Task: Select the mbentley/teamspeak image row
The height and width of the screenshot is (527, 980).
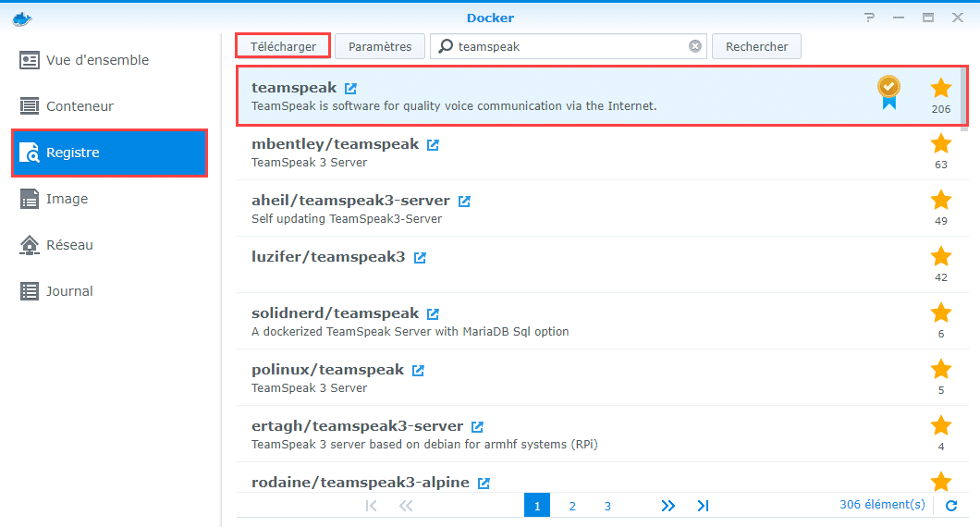Action: (603, 153)
